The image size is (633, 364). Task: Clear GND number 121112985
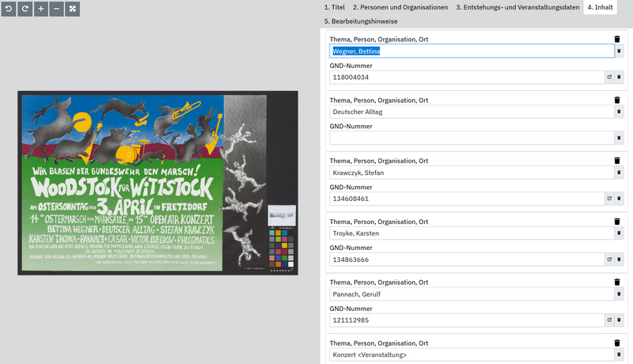point(619,320)
